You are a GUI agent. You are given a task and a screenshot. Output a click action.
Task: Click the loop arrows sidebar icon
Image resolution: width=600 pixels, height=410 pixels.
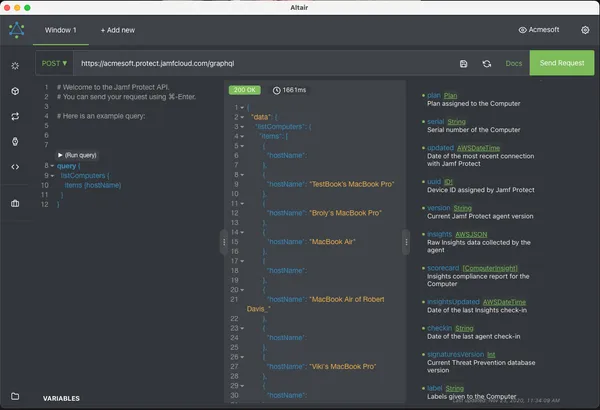pyautogui.click(x=15, y=116)
